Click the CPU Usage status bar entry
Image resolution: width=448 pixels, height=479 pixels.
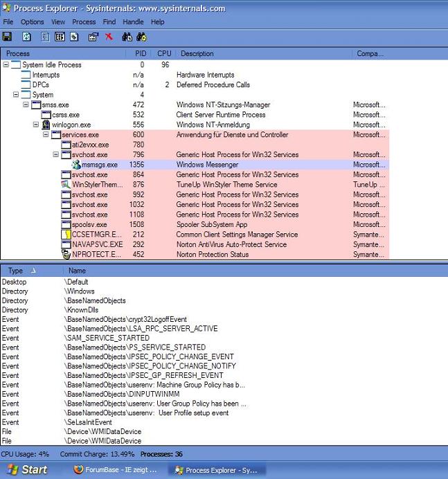[25, 454]
